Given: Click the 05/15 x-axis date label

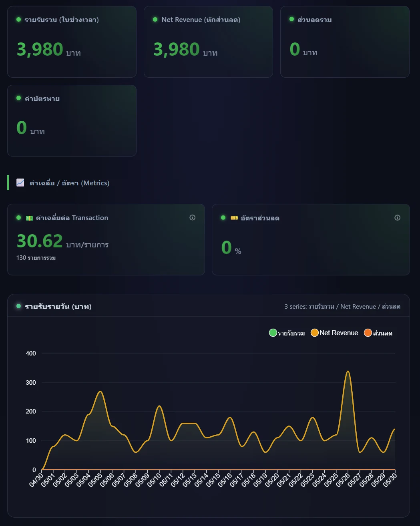Looking at the screenshot, I should coord(213,480).
